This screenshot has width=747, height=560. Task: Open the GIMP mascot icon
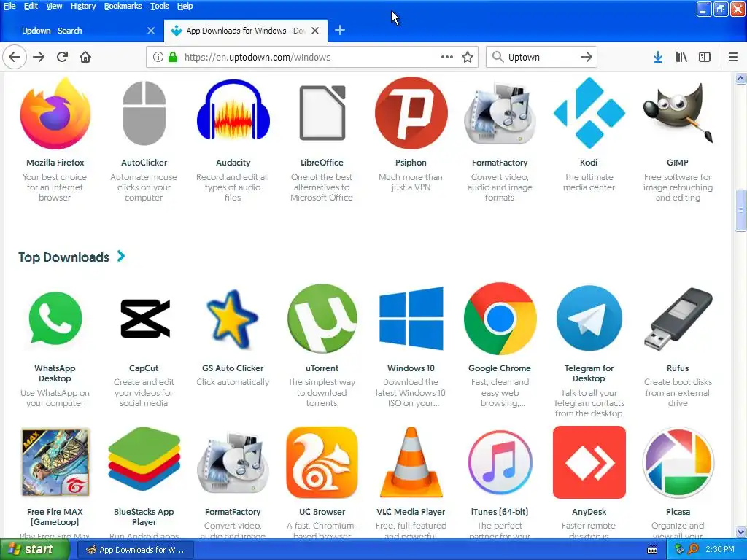678,113
